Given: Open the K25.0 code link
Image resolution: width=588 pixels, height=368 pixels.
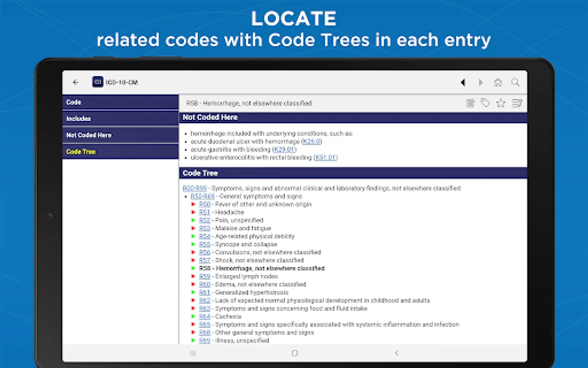Looking at the screenshot, I should click(312, 141).
